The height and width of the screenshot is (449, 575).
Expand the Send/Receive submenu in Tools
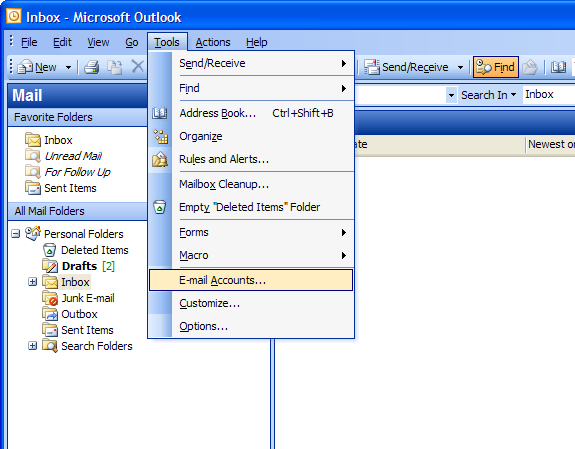(251, 63)
